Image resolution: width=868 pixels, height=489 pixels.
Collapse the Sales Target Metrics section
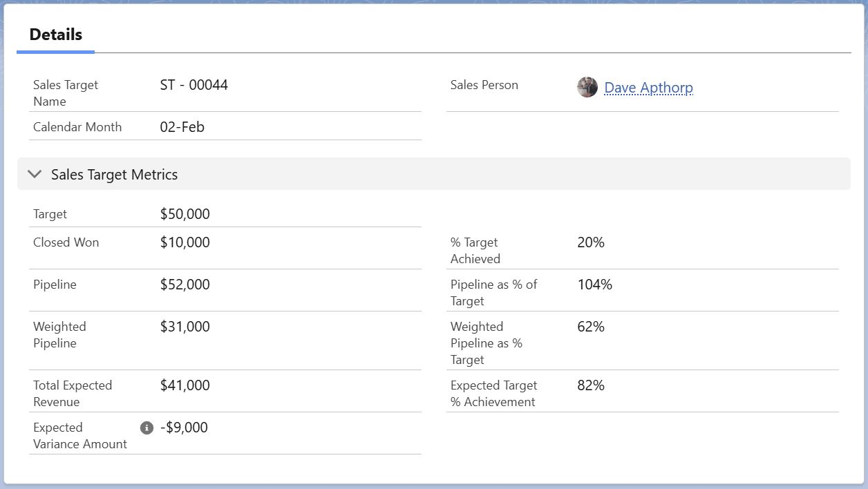pyautogui.click(x=35, y=175)
